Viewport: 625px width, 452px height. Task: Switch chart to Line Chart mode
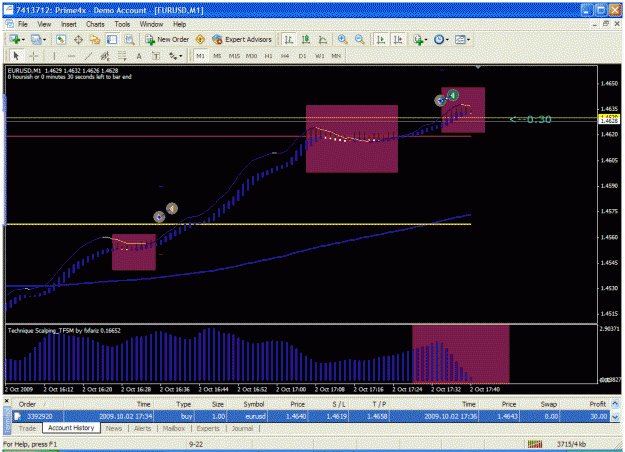(x=323, y=39)
